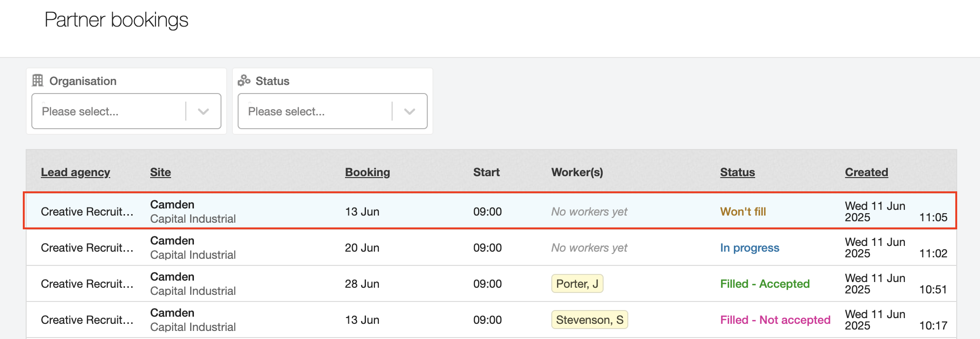Click the In progress status text
The image size is (980, 339).
pos(749,248)
